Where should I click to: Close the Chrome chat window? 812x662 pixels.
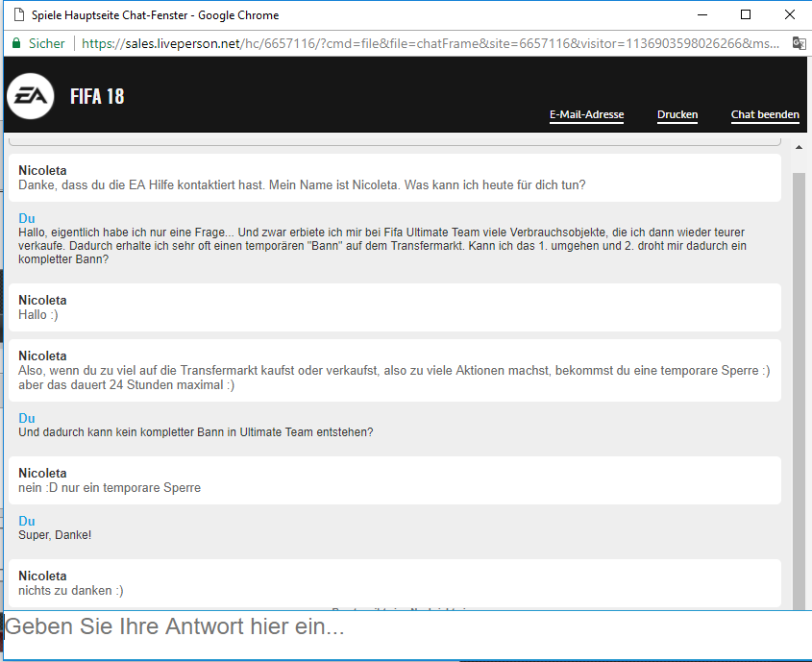click(789, 14)
